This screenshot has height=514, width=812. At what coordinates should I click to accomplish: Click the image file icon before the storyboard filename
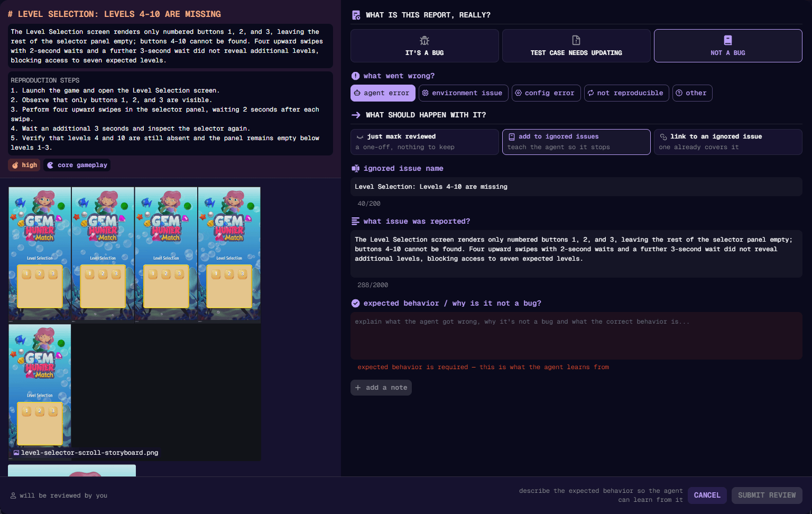16,453
